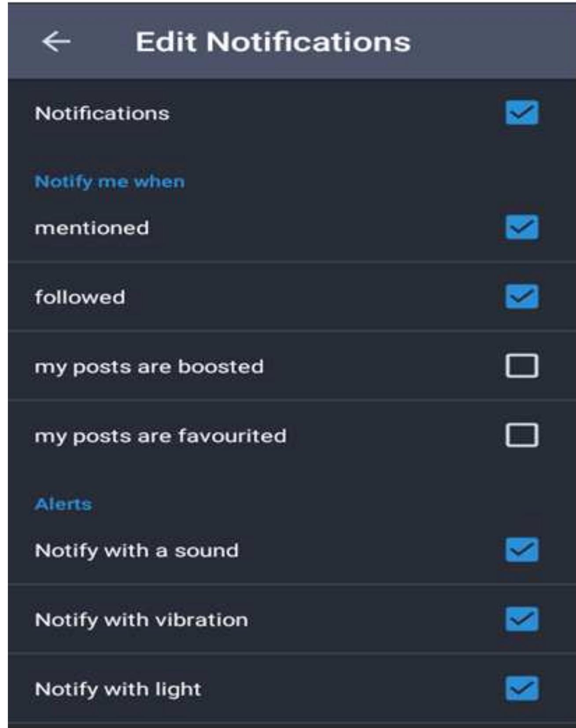Enable the my posts are favourited checkbox

[x=522, y=436]
